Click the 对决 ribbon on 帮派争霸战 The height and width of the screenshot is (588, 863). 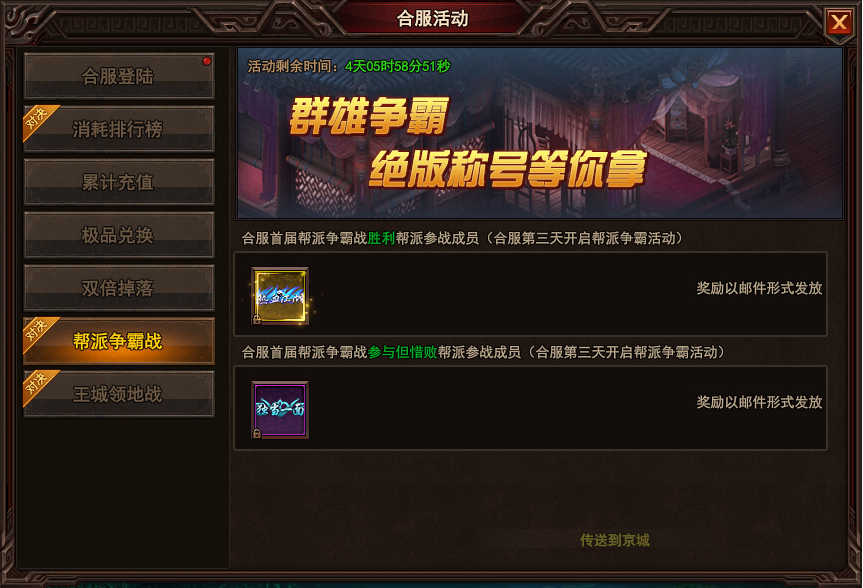click(39, 333)
